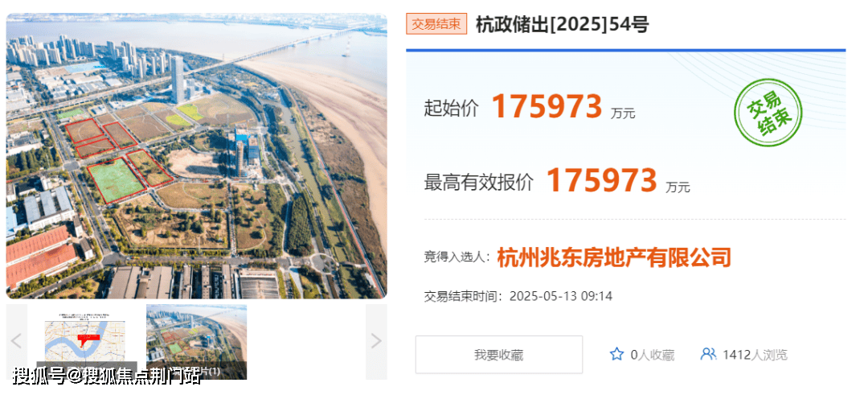Click the people icon beside 1412人浏览
The height and width of the screenshot is (395, 868).
708,354
